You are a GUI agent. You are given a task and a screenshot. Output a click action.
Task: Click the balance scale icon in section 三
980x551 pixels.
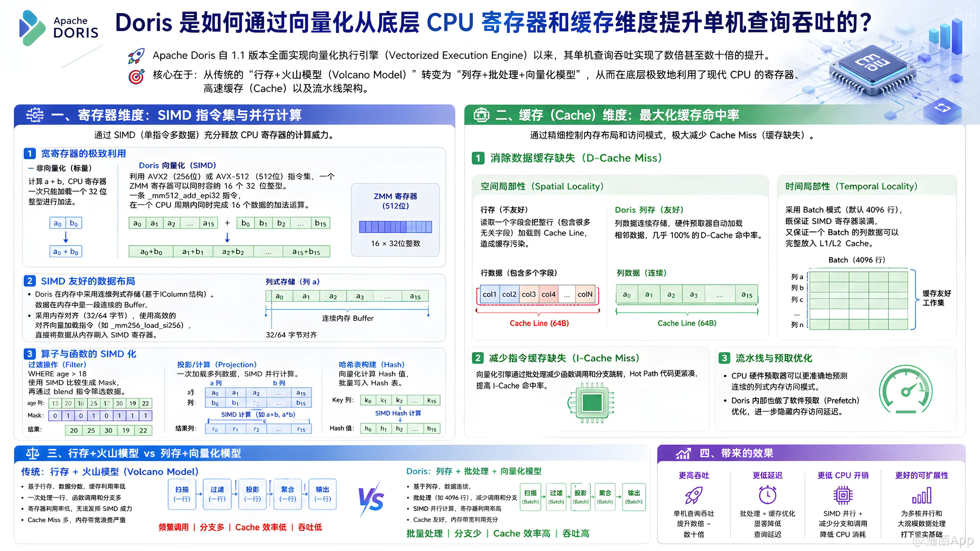[x=33, y=453]
